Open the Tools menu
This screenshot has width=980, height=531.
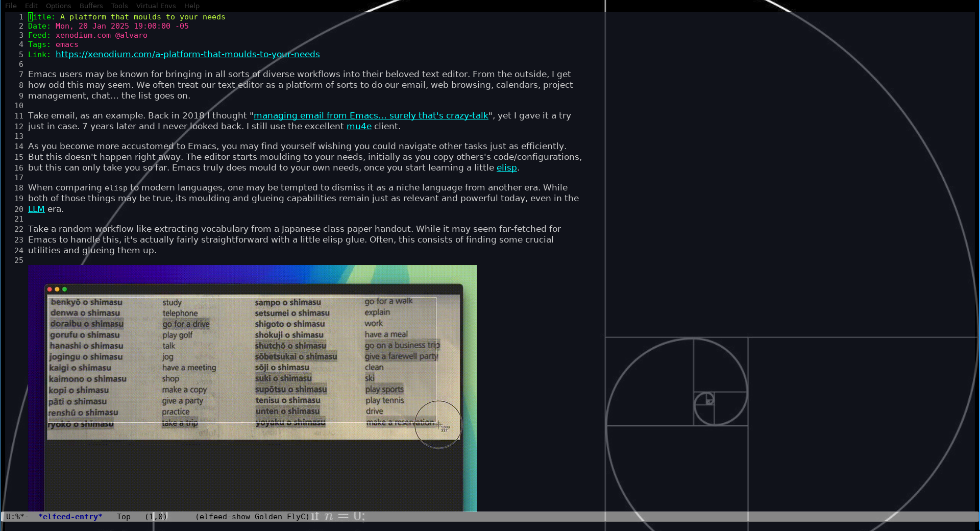119,6
